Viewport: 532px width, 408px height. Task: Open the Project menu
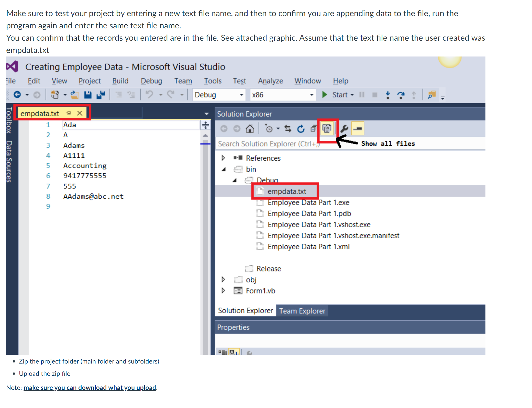90,81
